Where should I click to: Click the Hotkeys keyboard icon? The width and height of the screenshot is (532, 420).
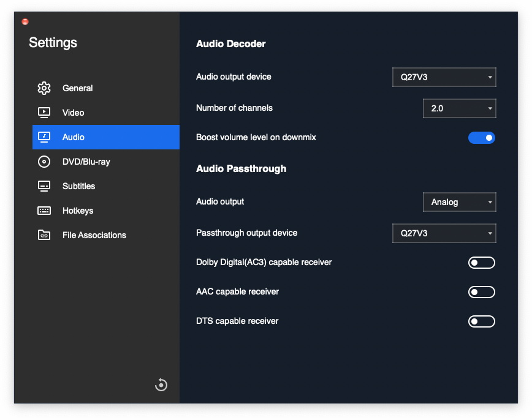pos(44,211)
